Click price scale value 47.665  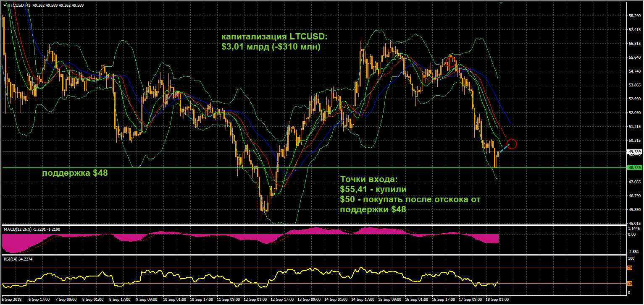pyautogui.click(x=634, y=182)
